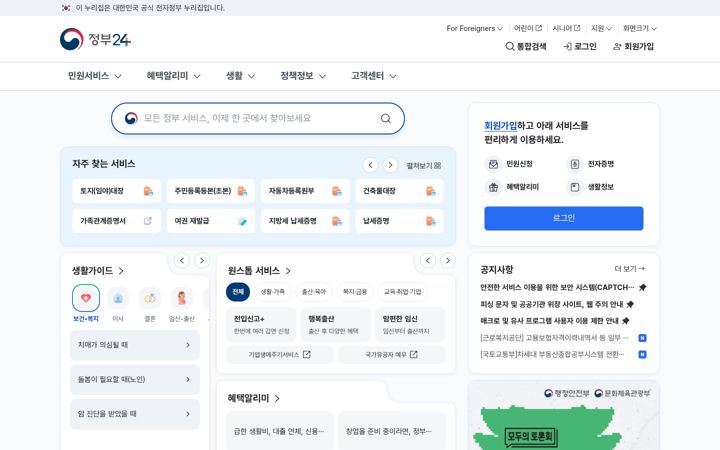Expand the 치매가 의심될 때 item
This screenshot has width=720, height=450.
tap(135, 345)
